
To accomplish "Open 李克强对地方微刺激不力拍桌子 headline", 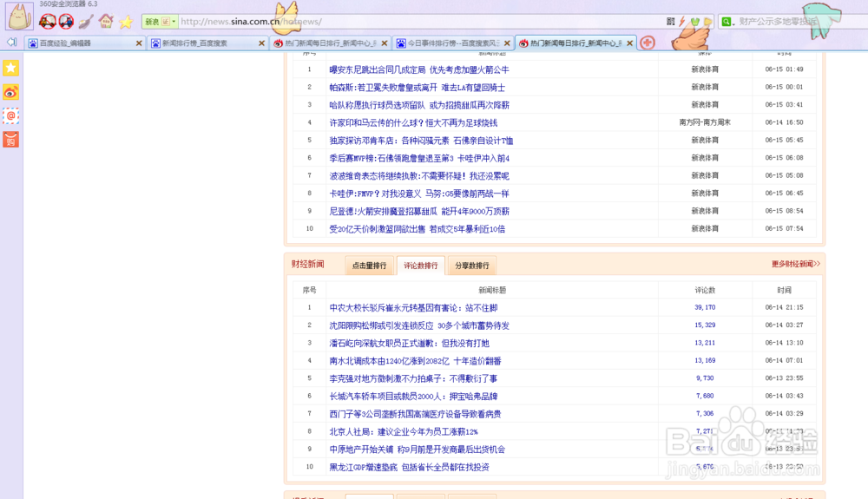I will (x=413, y=379).
